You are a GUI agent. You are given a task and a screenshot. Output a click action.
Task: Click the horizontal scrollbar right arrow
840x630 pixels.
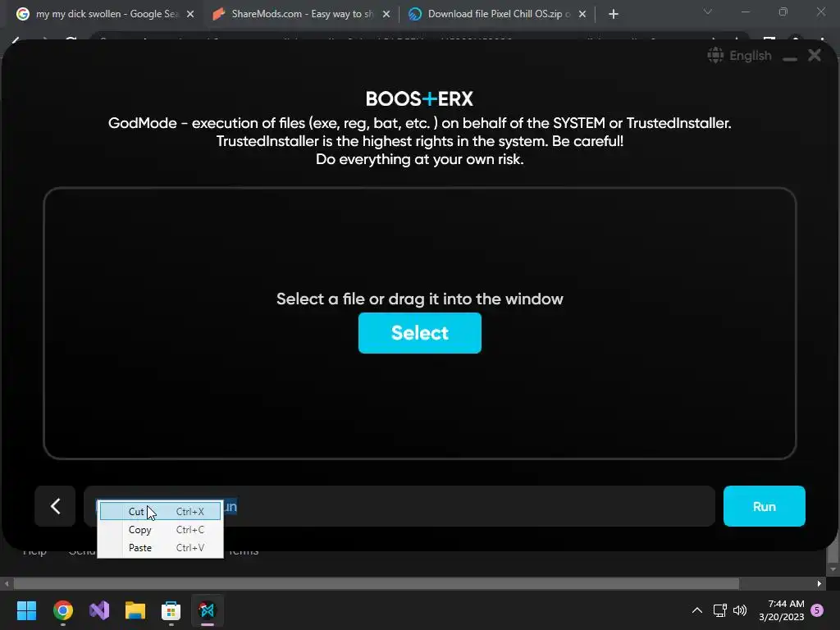click(x=819, y=583)
